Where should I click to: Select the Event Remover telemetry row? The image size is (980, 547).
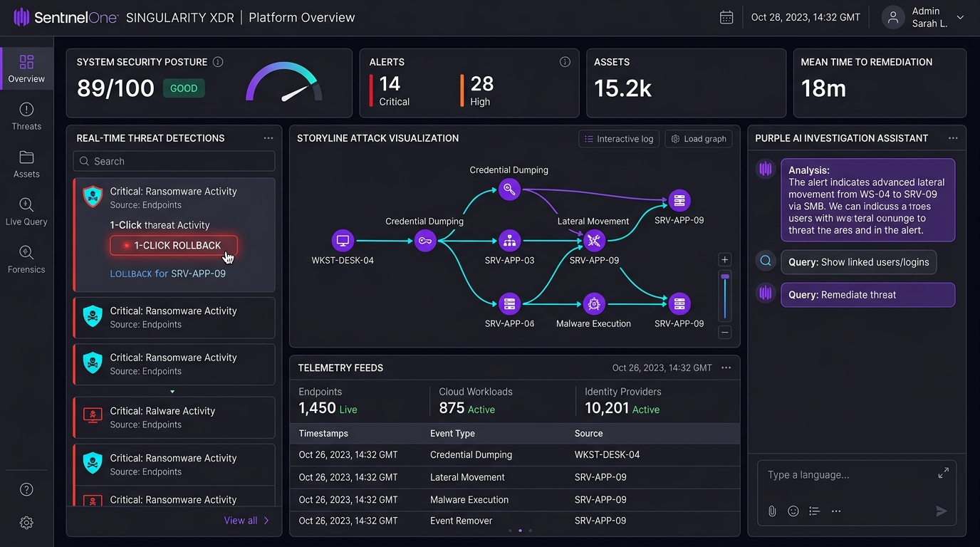(x=514, y=521)
